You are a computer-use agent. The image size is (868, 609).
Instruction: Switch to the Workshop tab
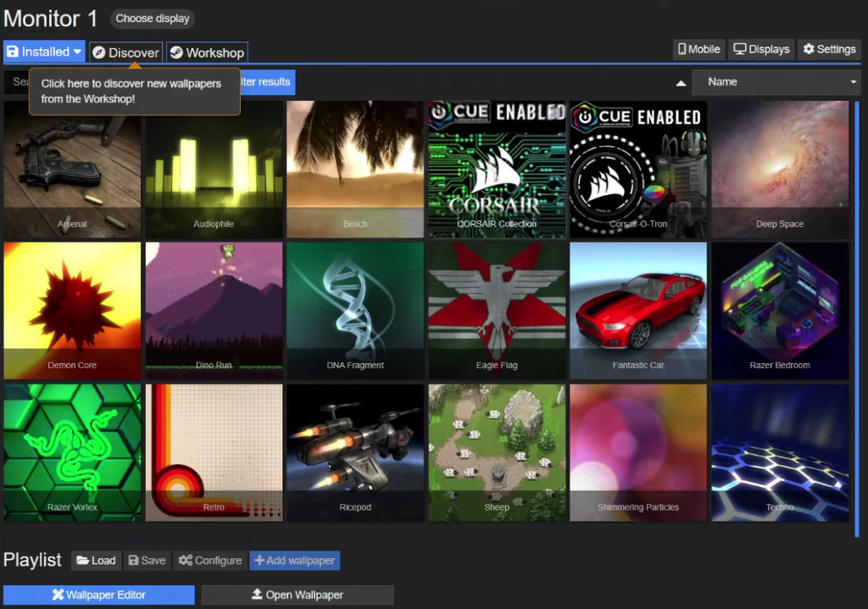pos(207,53)
